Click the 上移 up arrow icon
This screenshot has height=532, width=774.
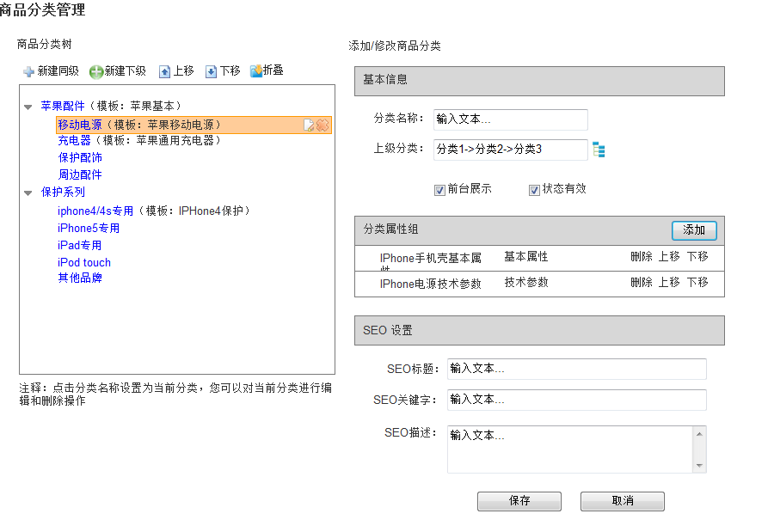164,71
